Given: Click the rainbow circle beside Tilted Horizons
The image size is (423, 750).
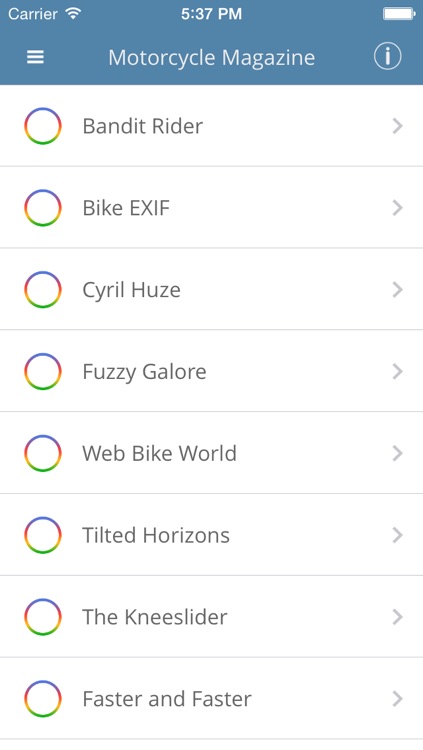Looking at the screenshot, I should tap(43, 535).
